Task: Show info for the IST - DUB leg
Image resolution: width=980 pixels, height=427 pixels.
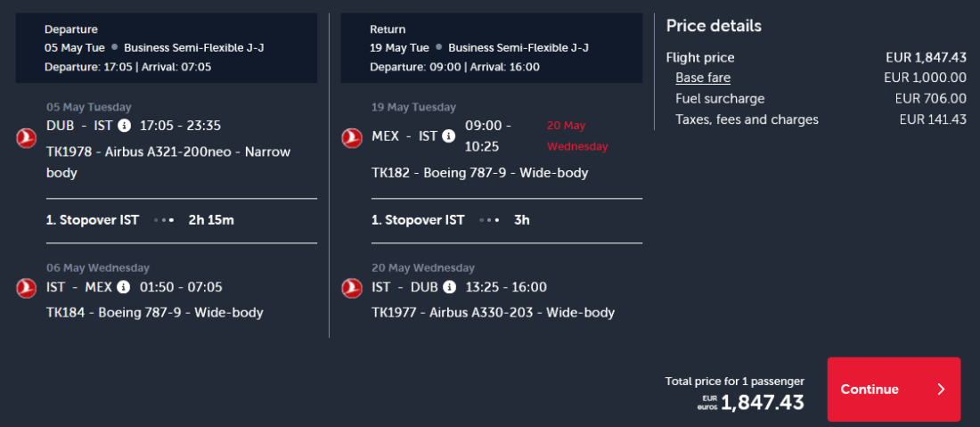Action: click(449, 287)
